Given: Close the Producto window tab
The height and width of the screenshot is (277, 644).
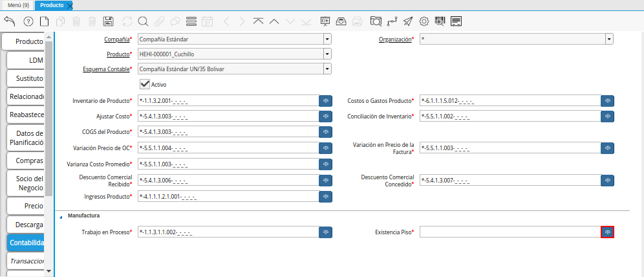Looking at the screenshot, I should point(69,5).
